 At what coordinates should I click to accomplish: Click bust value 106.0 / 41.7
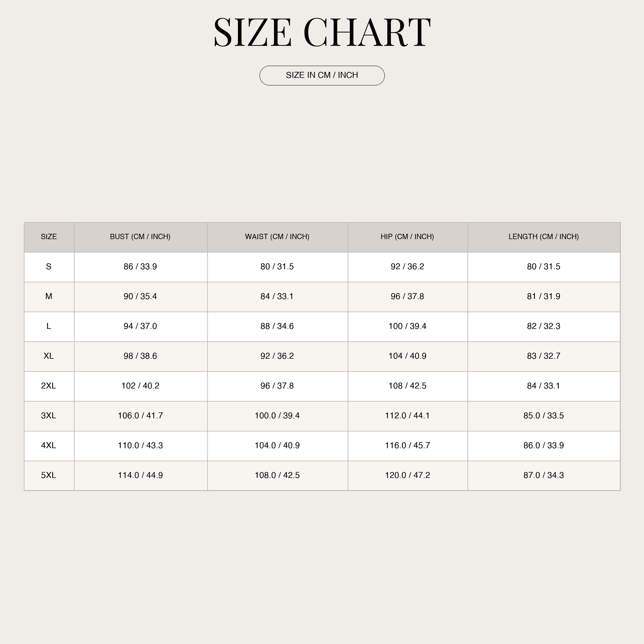point(140,416)
